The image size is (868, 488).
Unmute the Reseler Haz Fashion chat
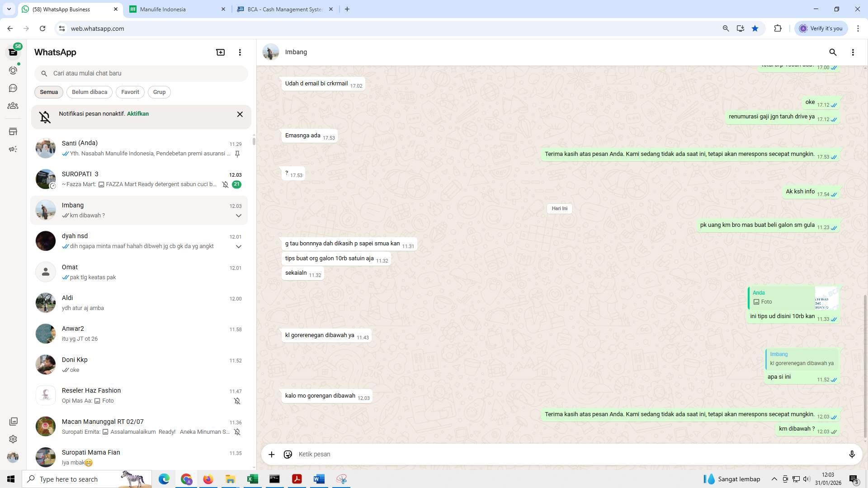237,401
